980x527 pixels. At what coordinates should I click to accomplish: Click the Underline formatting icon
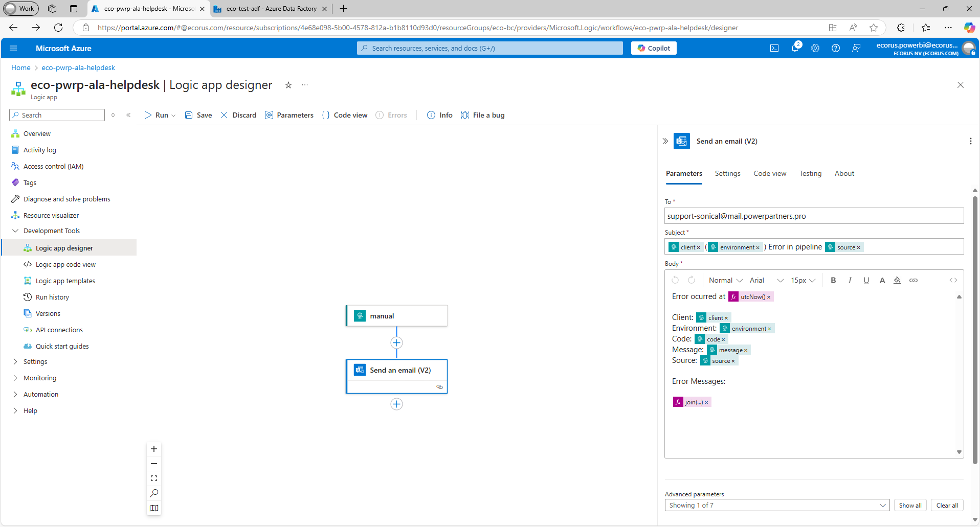tap(866, 280)
